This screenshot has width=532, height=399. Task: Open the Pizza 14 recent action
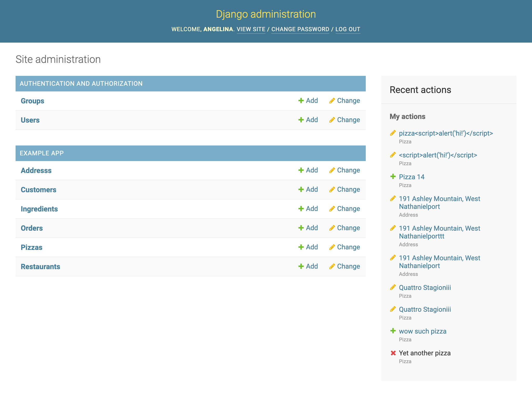pos(411,177)
